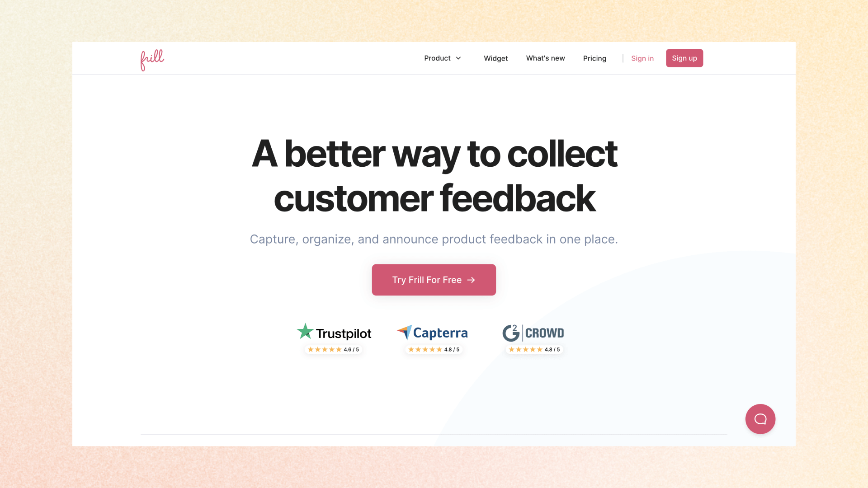Click the Sign in link
The height and width of the screenshot is (488, 868).
(x=643, y=58)
